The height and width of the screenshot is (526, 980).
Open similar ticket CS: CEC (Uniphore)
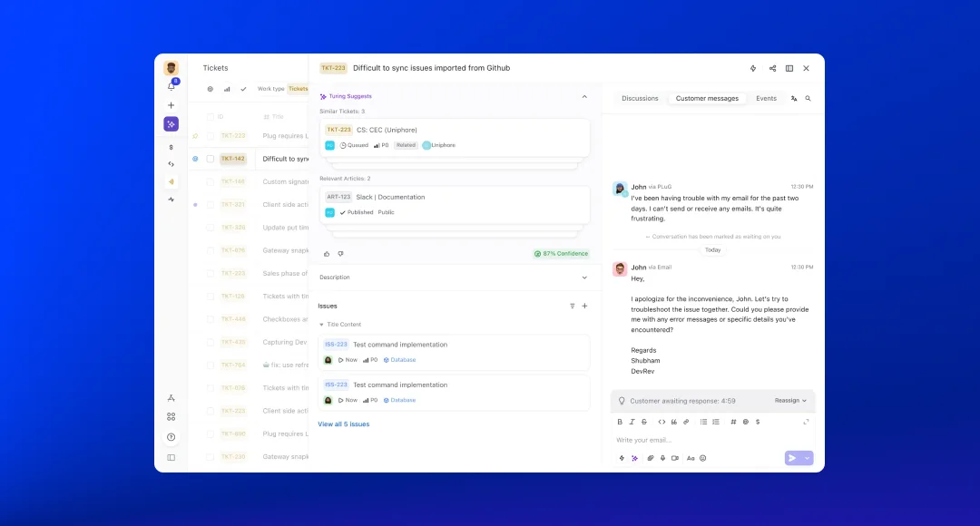click(455, 138)
